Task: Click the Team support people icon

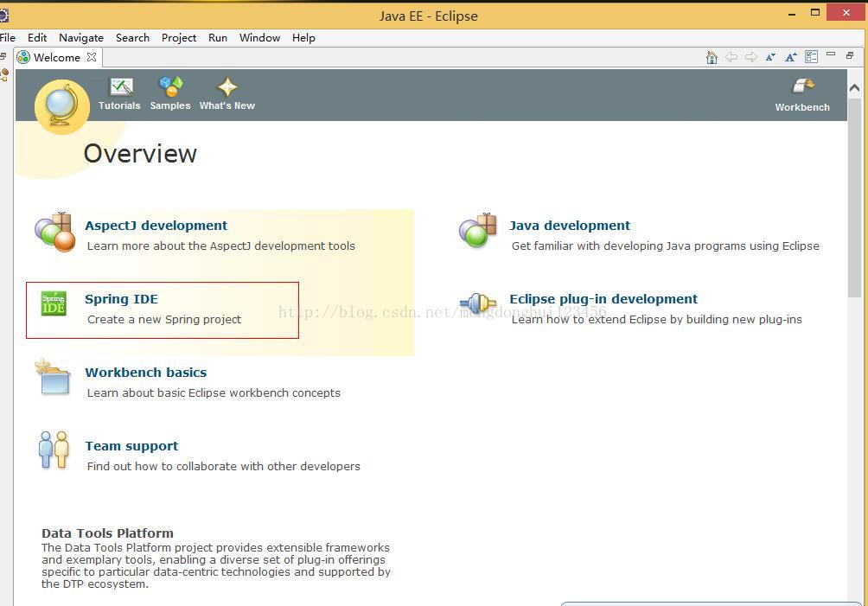Action: pos(54,450)
